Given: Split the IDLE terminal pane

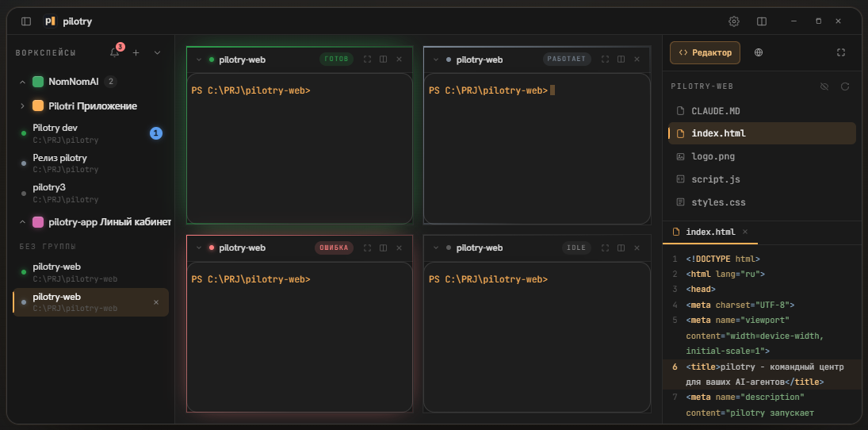Looking at the screenshot, I should [x=621, y=248].
